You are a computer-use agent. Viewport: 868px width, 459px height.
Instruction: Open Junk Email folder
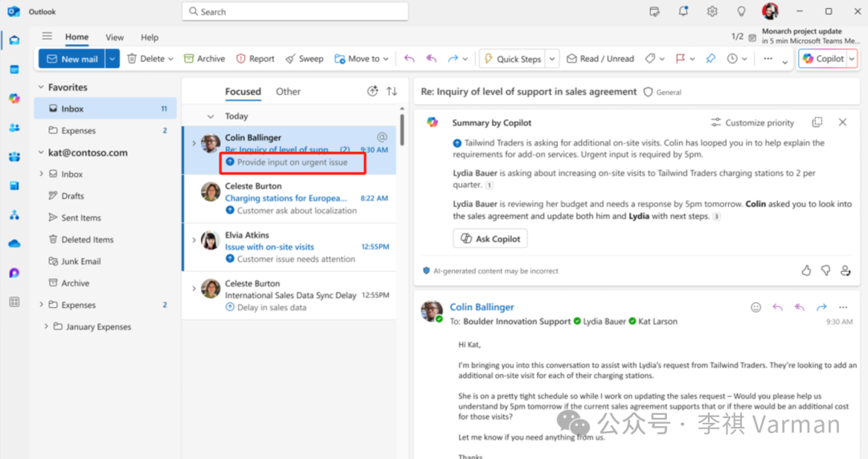105,261
